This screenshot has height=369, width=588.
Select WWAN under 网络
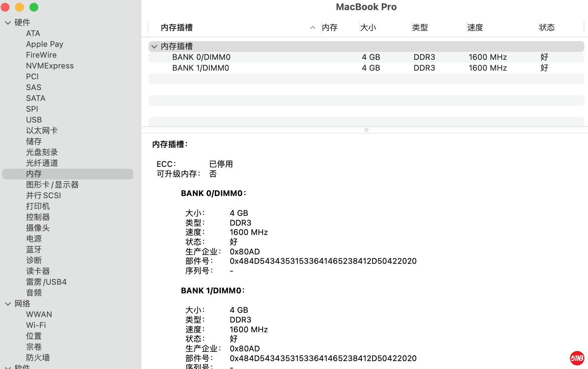tap(39, 315)
